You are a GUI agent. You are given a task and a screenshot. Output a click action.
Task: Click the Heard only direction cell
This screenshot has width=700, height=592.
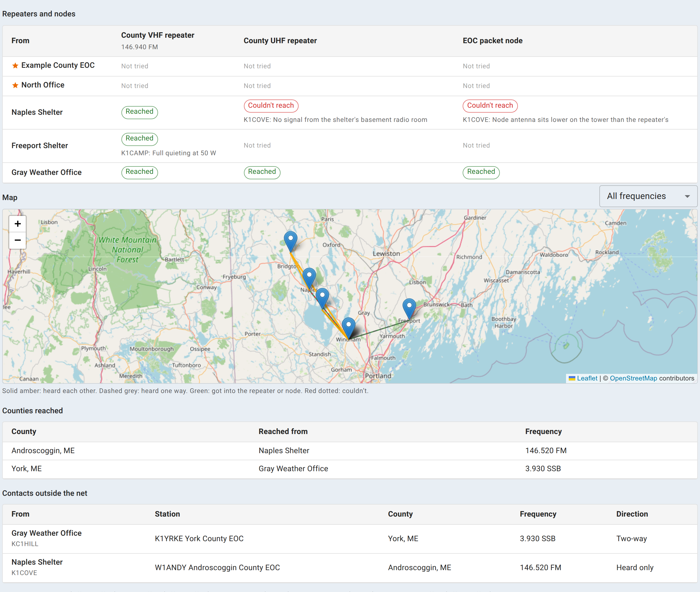pos(635,567)
